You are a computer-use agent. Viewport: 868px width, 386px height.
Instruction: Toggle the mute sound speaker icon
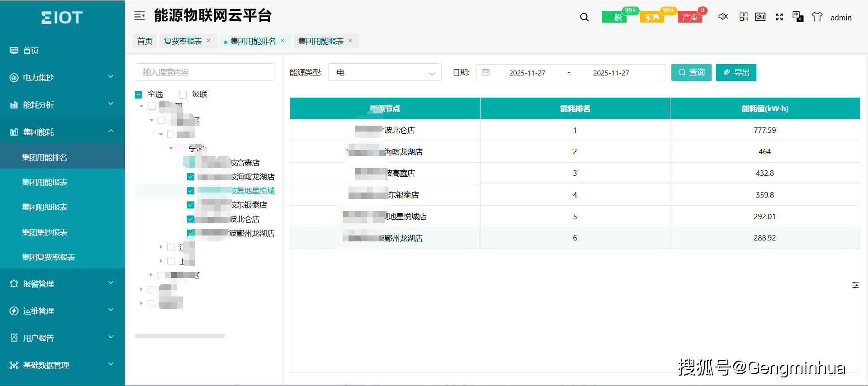click(x=723, y=17)
